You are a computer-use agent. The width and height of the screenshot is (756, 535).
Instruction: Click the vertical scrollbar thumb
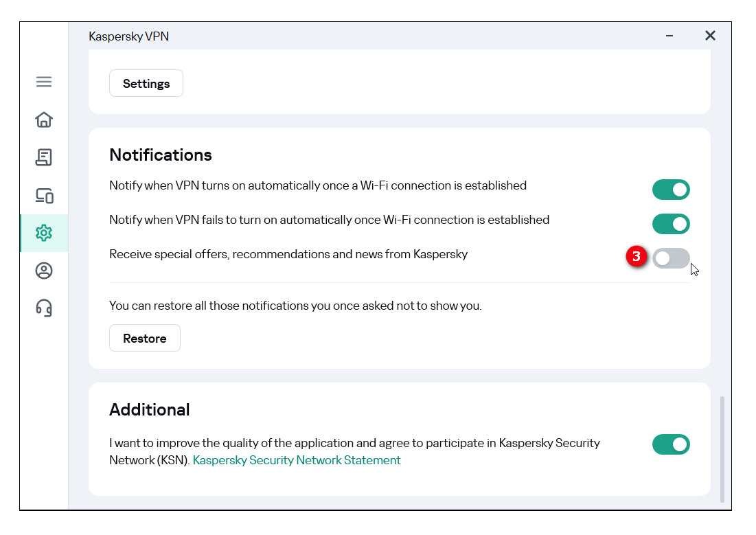(721, 448)
